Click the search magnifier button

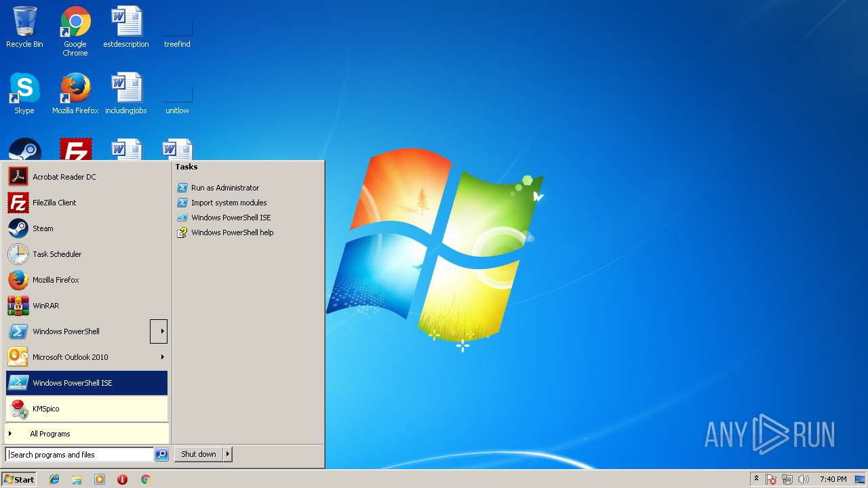[x=161, y=455]
